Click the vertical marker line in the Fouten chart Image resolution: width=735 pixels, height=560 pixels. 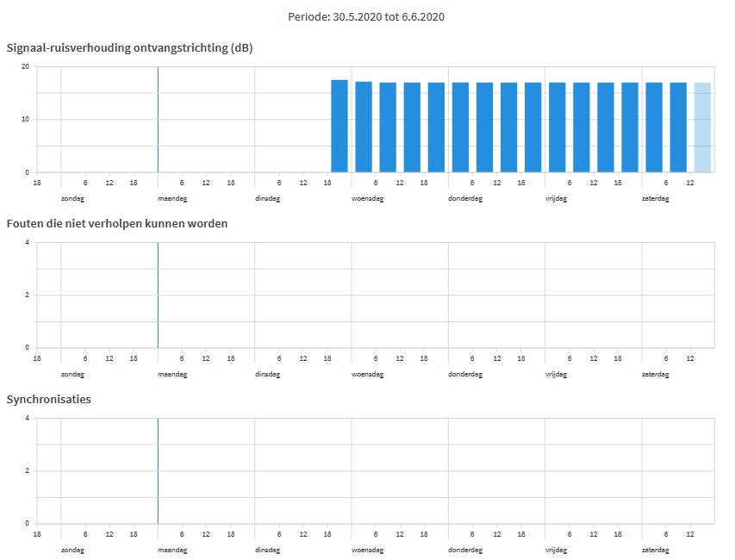[158, 296]
